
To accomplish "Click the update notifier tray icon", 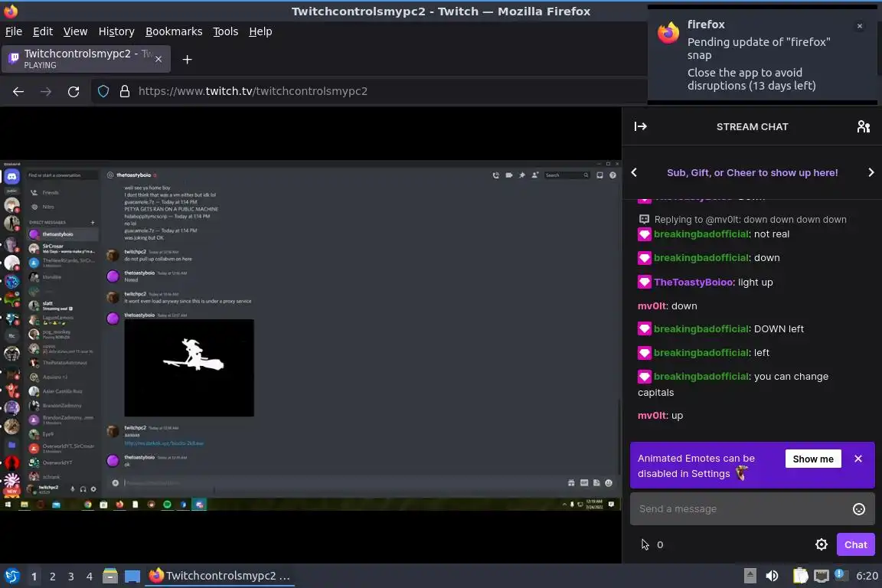I will click(x=840, y=574).
